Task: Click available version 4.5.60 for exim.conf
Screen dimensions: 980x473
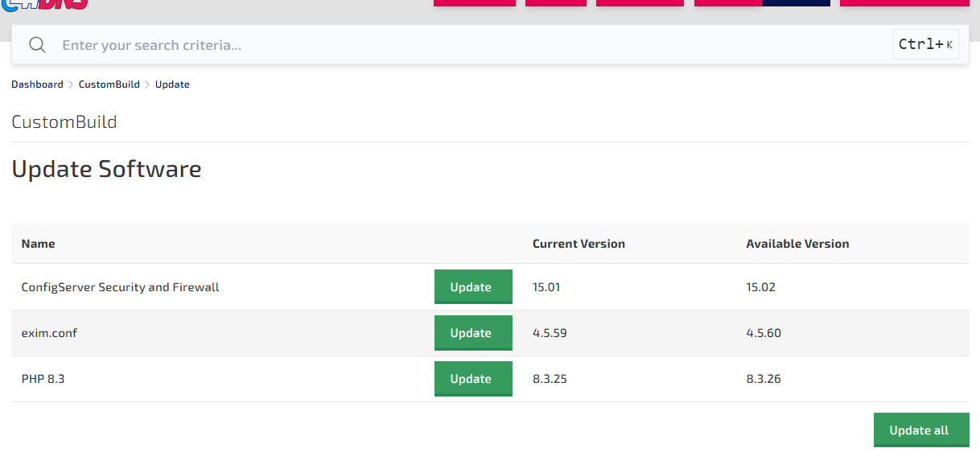Action: [763, 333]
